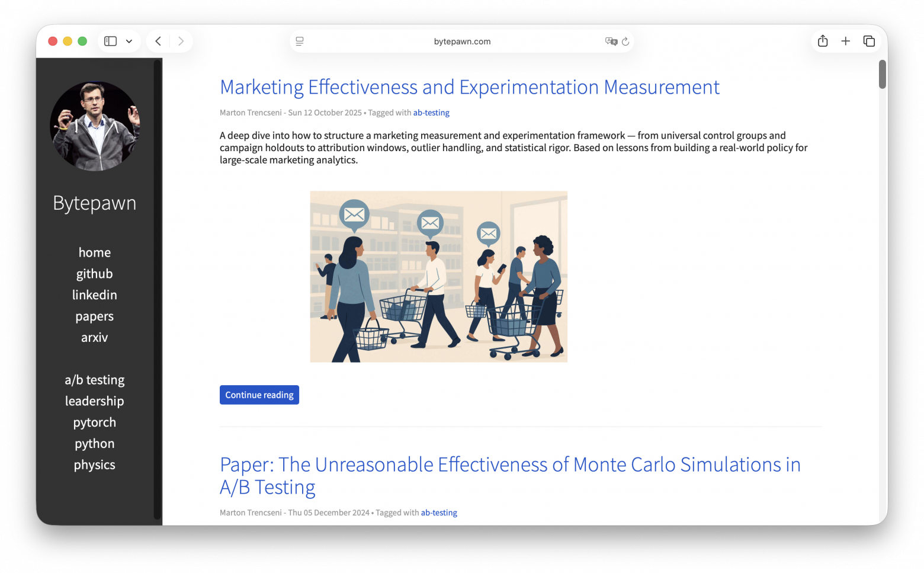Navigate to the papers page
Viewport: 924px width, 573px height.
[x=95, y=316]
